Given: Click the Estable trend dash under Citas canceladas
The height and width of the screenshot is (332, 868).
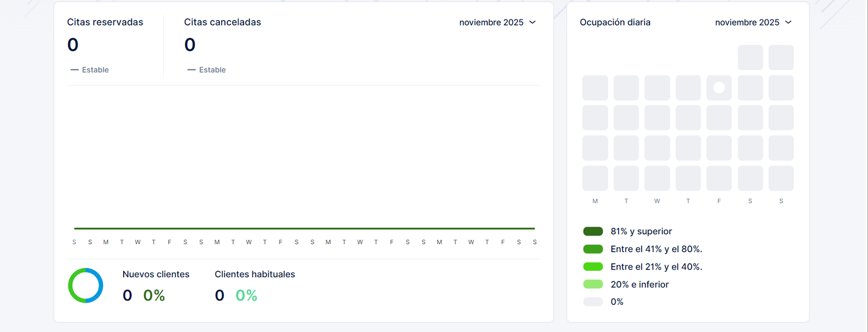Looking at the screenshot, I should click(192, 70).
